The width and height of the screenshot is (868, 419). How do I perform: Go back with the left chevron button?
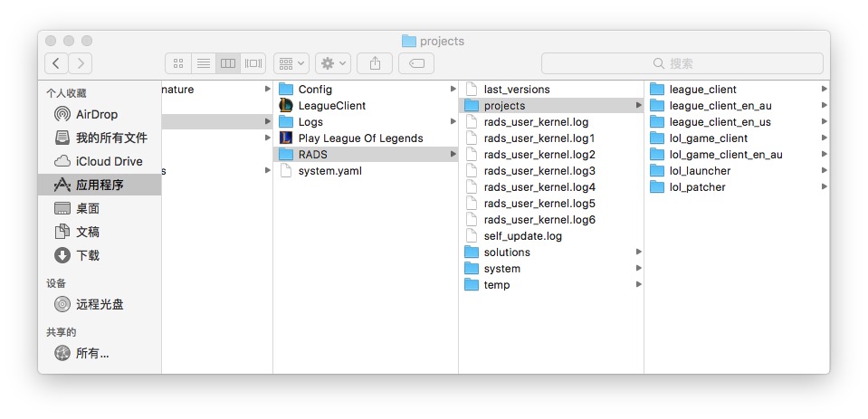click(x=56, y=63)
